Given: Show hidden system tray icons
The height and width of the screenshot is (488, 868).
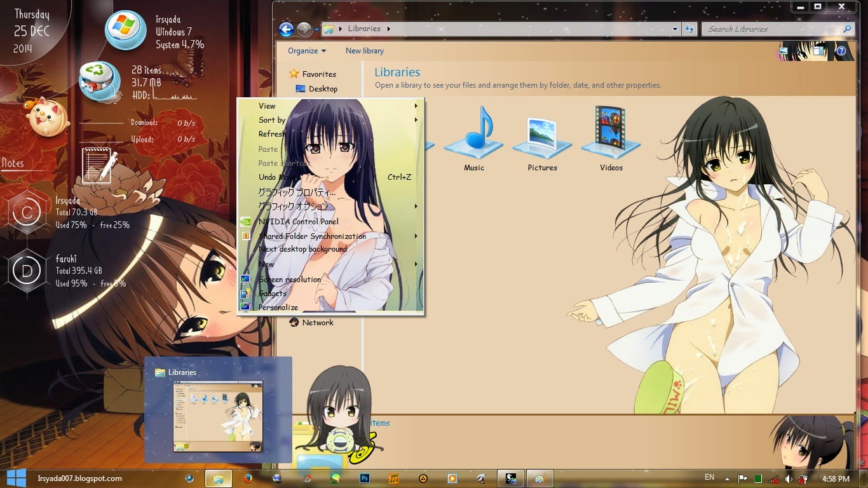Looking at the screenshot, I should coord(726,478).
